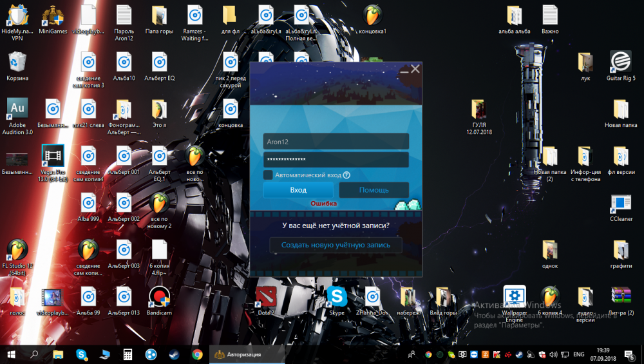Click Создать новую учётную запись
644x364 pixels.
coord(336,245)
